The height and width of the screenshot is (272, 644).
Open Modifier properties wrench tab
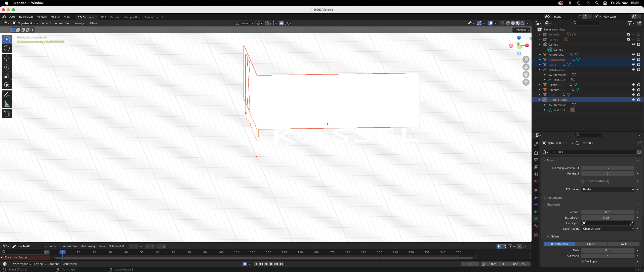536,197
